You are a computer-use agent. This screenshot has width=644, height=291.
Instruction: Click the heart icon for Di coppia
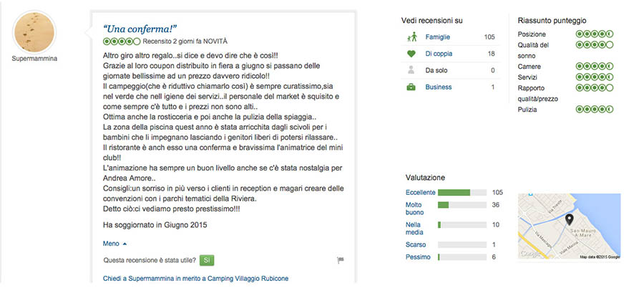[411, 54]
